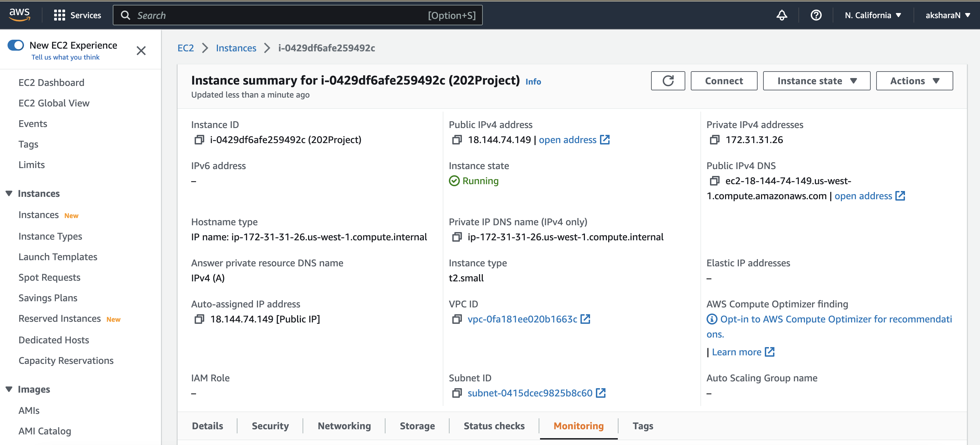Copy the Private IPv4 address 172.31.31.26

tap(714, 139)
